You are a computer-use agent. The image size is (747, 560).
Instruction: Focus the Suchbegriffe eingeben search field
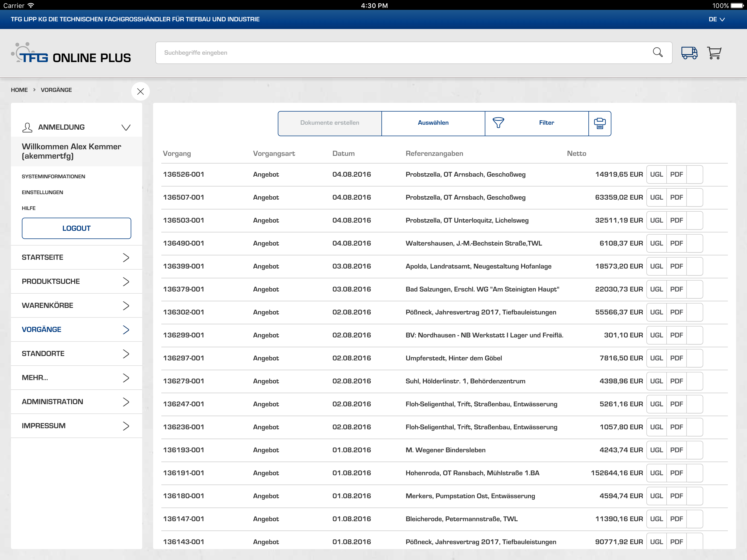point(402,53)
